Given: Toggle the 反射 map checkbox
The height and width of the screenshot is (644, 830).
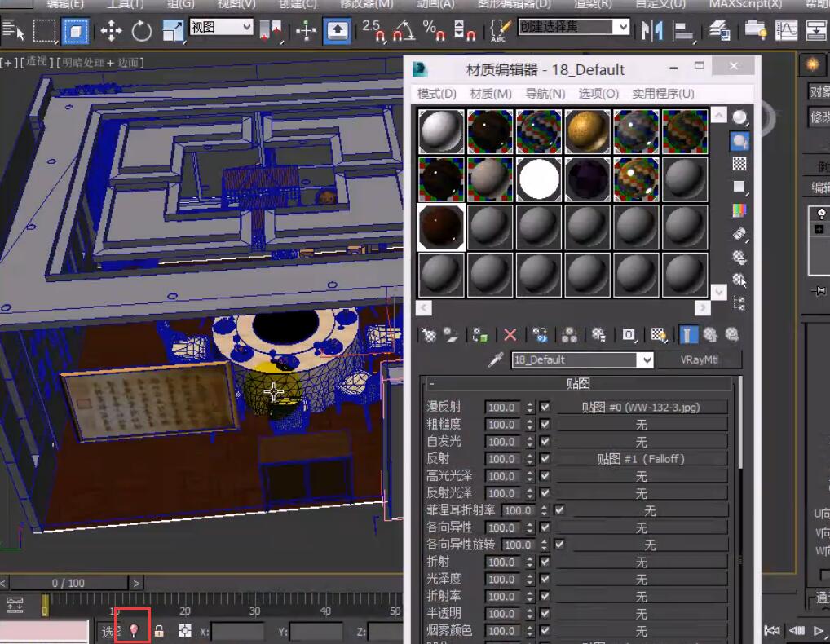Looking at the screenshot, I should 545,459.
